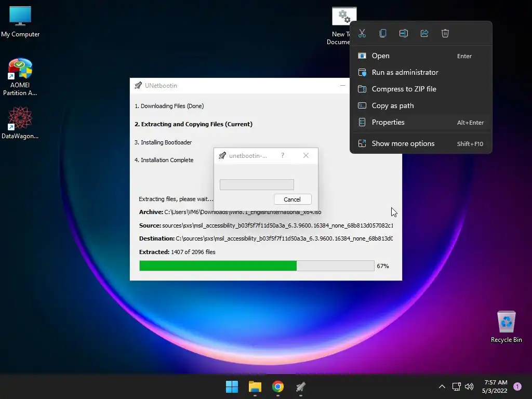Click the help question mark in unetbootin dialog
The width and height of the screenshot is (532, 399).
pyautogui.click(x=282, y=155)
